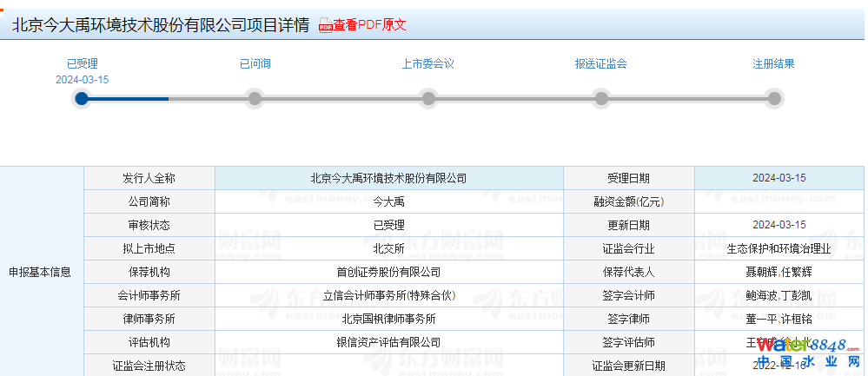The height and width of the screenshot is (376, 868).
Task: Click the 签字评估师 label cell
Action: point(629,342)
